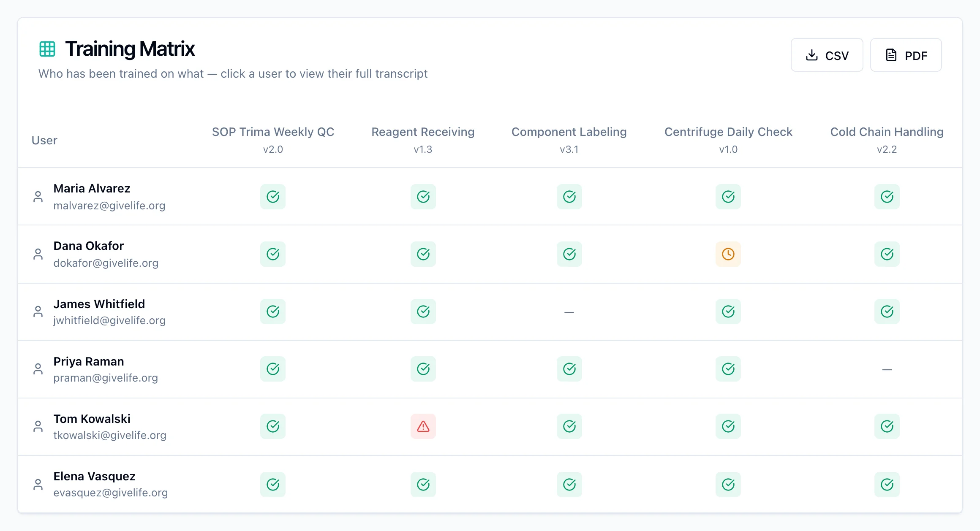Click Elena Vasquez's Centrifuge Daily Check checkmark
Image resolution: width=980 pixels, height=531 pixels.
click(728, 485)
